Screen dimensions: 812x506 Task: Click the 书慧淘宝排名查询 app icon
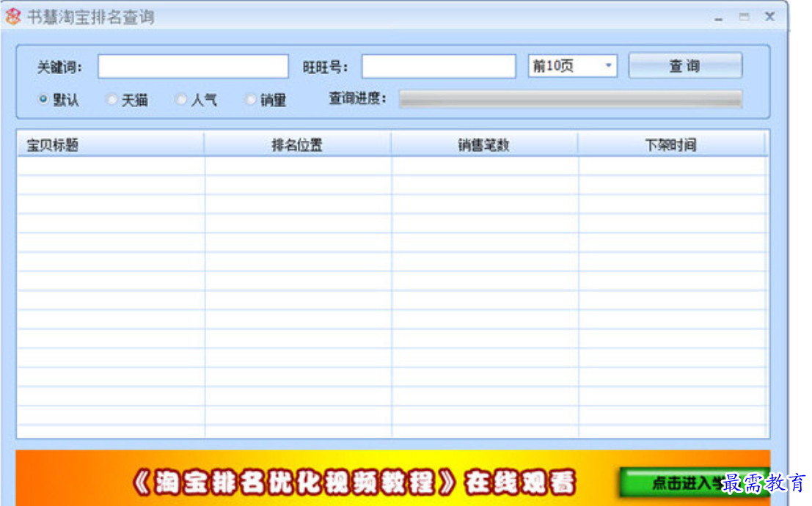(13, 17)
